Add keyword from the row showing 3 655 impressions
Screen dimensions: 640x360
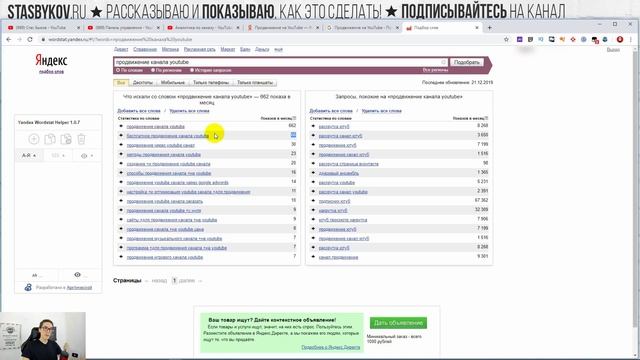point(313,136)
